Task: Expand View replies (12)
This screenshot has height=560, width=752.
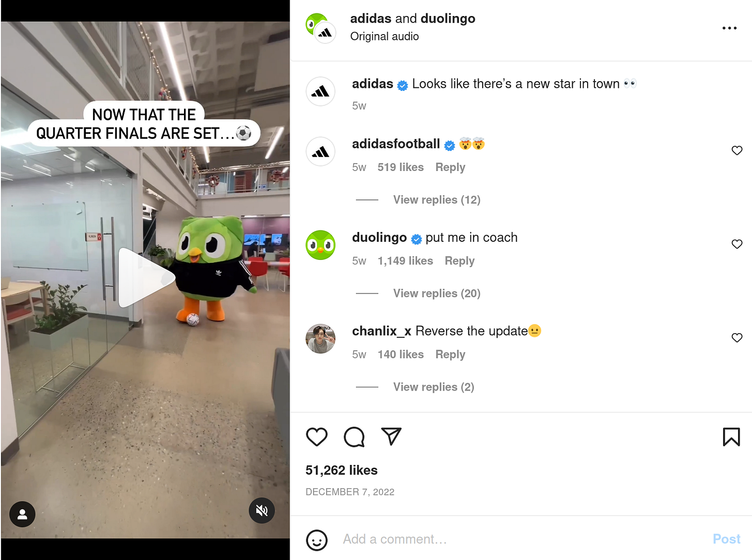Action: (x=437, y=200)
